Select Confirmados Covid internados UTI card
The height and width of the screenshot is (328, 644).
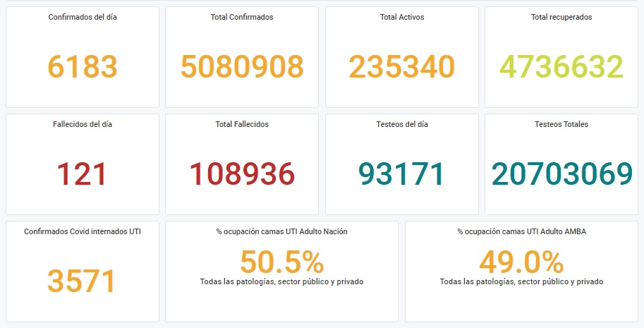[82, 272]
